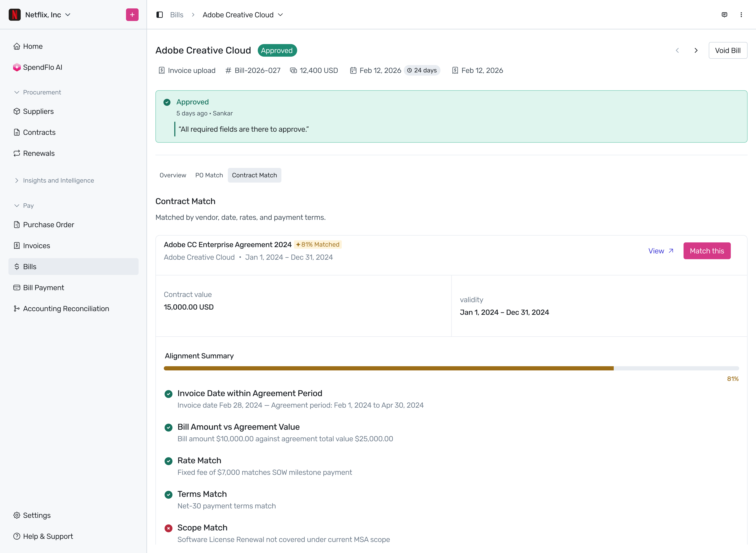The width and height of the screenshot is (756, 553).
Task: Open the three-dot more options menu
Action: point(741,15)
